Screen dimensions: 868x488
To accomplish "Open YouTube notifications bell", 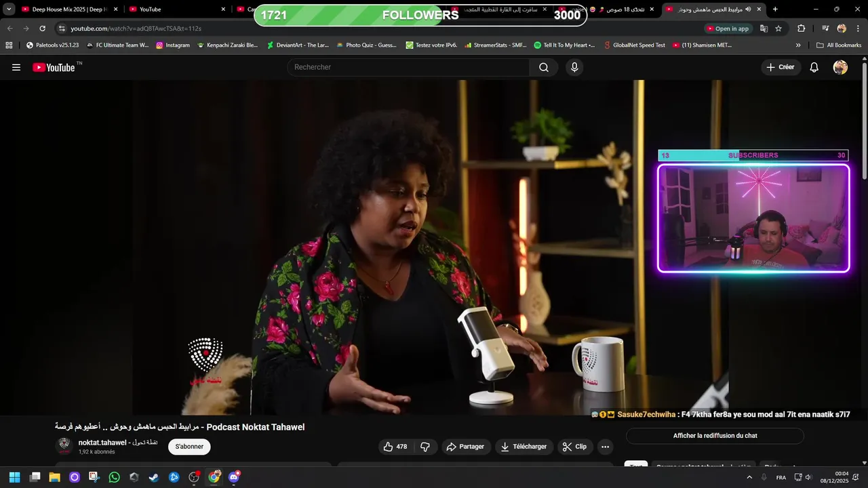I will [x=814, y=67].
